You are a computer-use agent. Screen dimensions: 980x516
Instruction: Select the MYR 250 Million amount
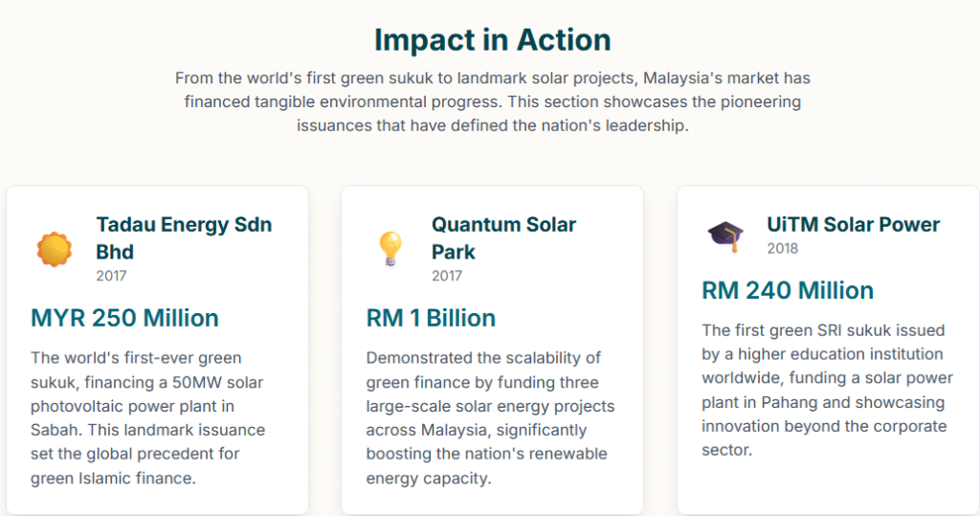(124, 318)
